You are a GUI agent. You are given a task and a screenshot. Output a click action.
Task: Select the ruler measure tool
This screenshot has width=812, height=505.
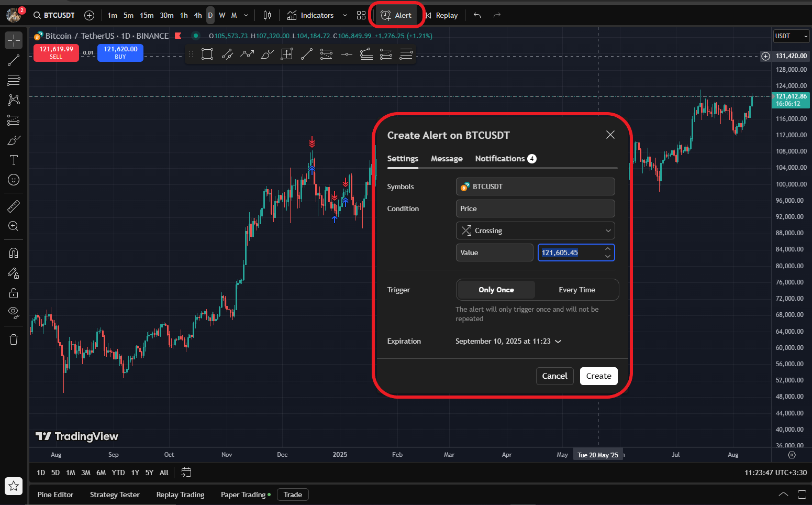(x=14, y=206)
